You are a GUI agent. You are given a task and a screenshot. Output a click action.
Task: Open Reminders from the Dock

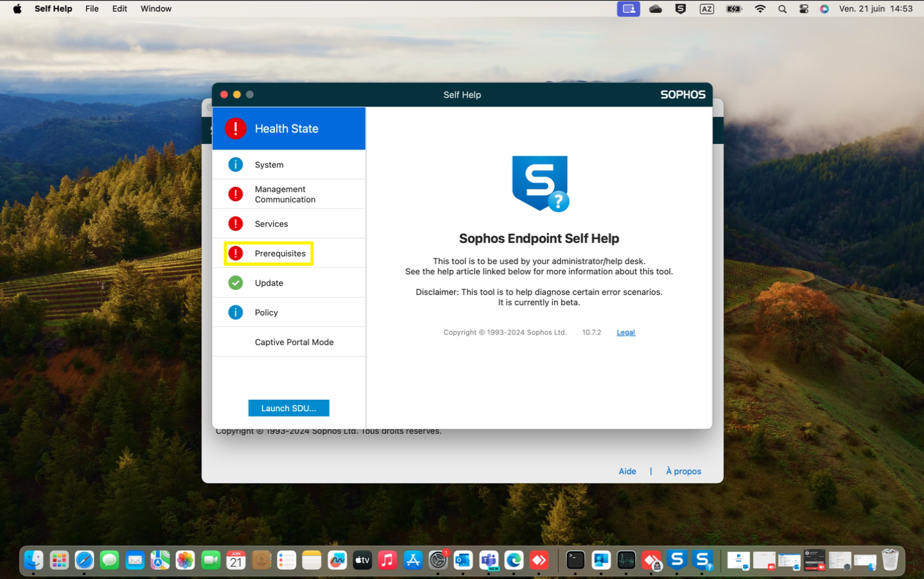click(286, 560)
